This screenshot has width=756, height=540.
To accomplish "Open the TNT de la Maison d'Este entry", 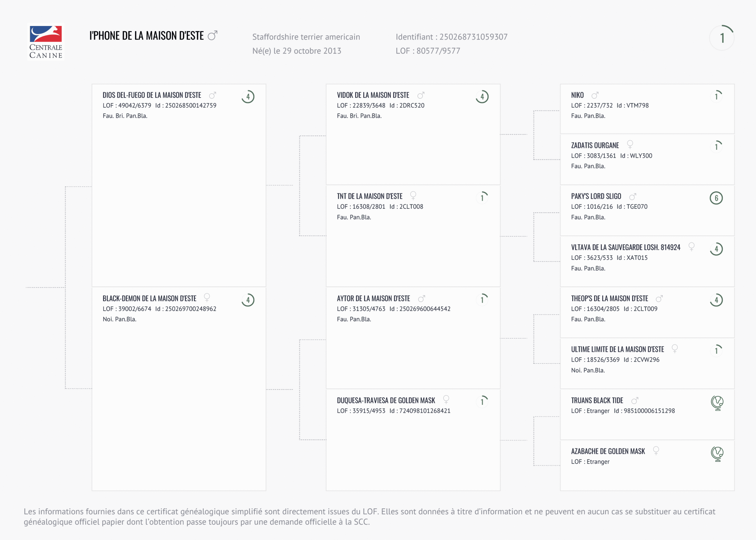I will (x=369, y=197).
